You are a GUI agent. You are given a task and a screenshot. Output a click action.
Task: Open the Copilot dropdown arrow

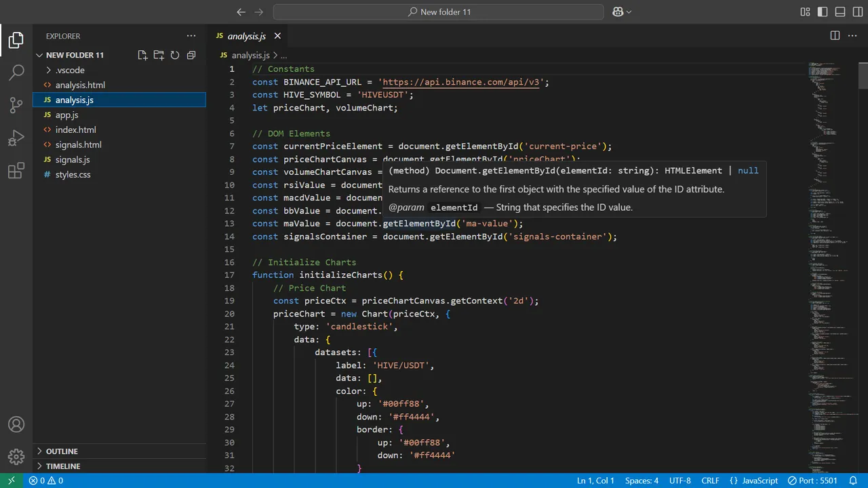(629, 12)
